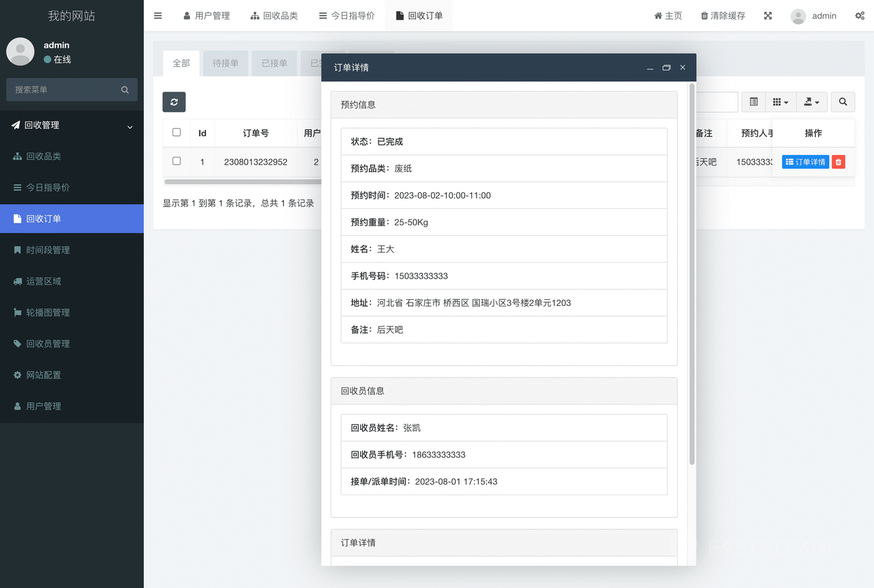Click the fullscreen expand icon in header
Image resolution: width=874 pixels, height=588 pixels.
point(767,16)
